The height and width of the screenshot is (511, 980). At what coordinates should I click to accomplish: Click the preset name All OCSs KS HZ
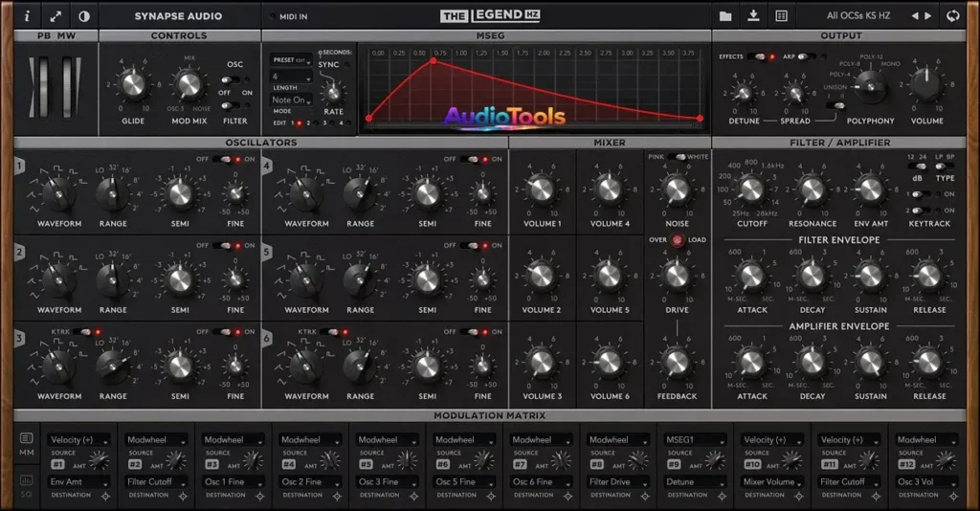click(x=857, y=16)
